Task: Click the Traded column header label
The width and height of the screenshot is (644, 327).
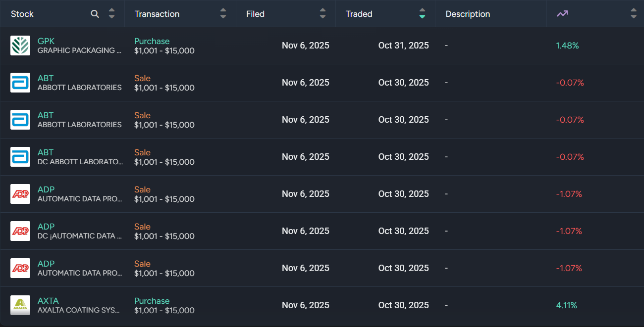Action: pos(359,14)
